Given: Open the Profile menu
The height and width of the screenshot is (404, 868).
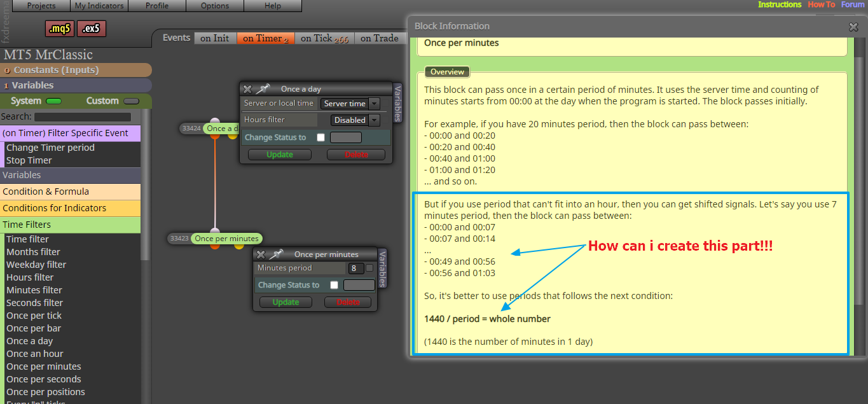Looking at the screenshot, I should [157, 6].
